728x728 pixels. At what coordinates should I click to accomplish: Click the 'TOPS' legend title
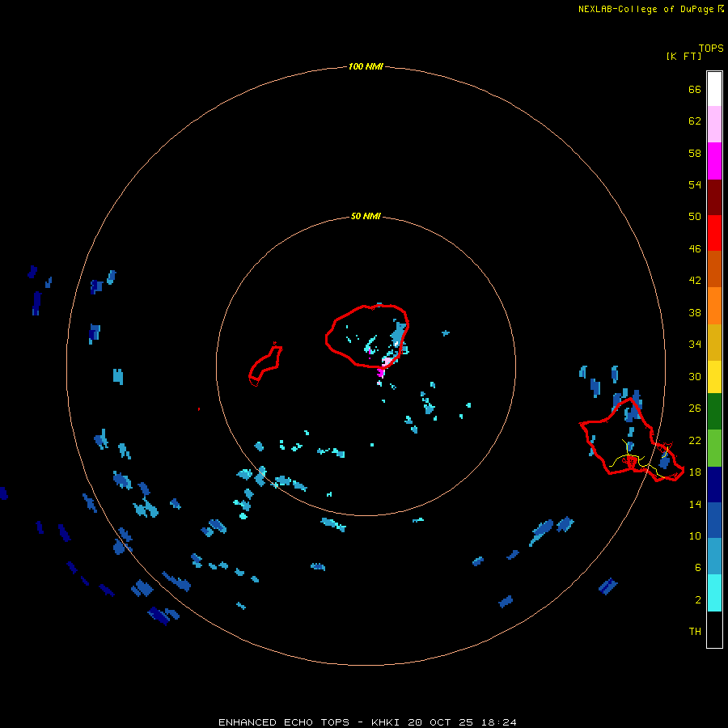[711, 49]
